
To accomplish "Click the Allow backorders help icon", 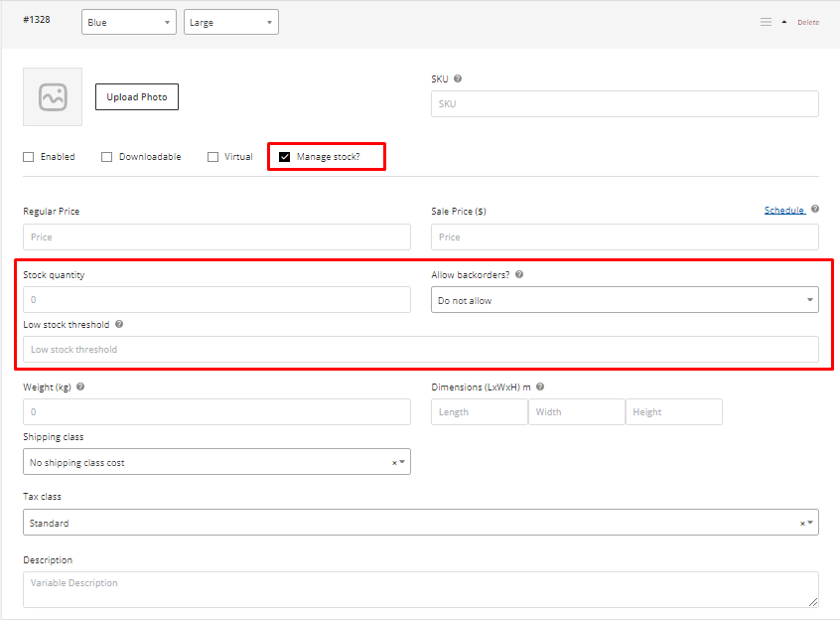I will pyautogui.click(x=519, y=275).
